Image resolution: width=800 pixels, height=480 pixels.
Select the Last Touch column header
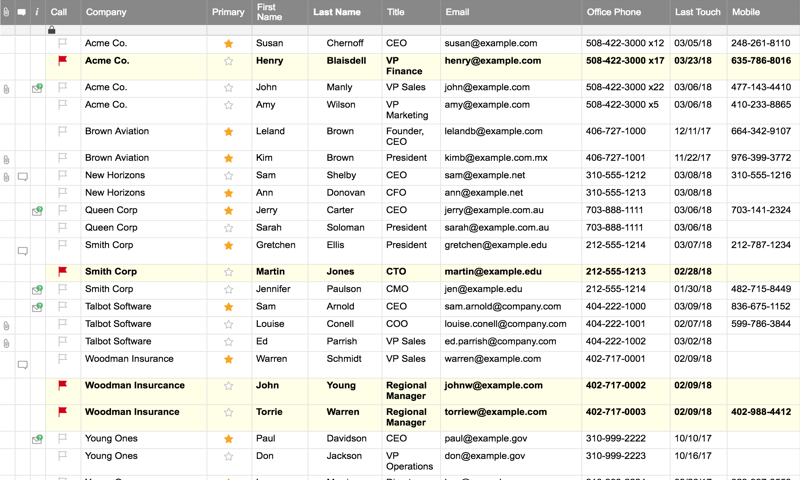click(x=697, y=12)
